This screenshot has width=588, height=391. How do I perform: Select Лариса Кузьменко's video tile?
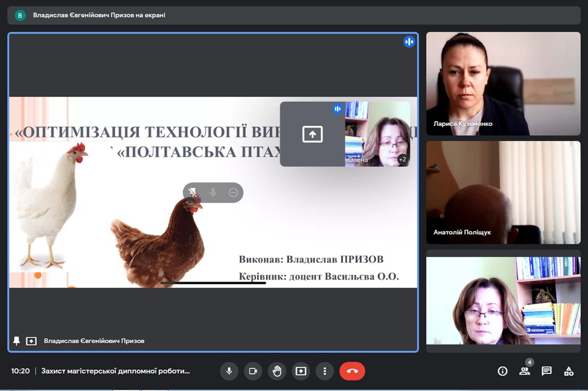point(503,83)
